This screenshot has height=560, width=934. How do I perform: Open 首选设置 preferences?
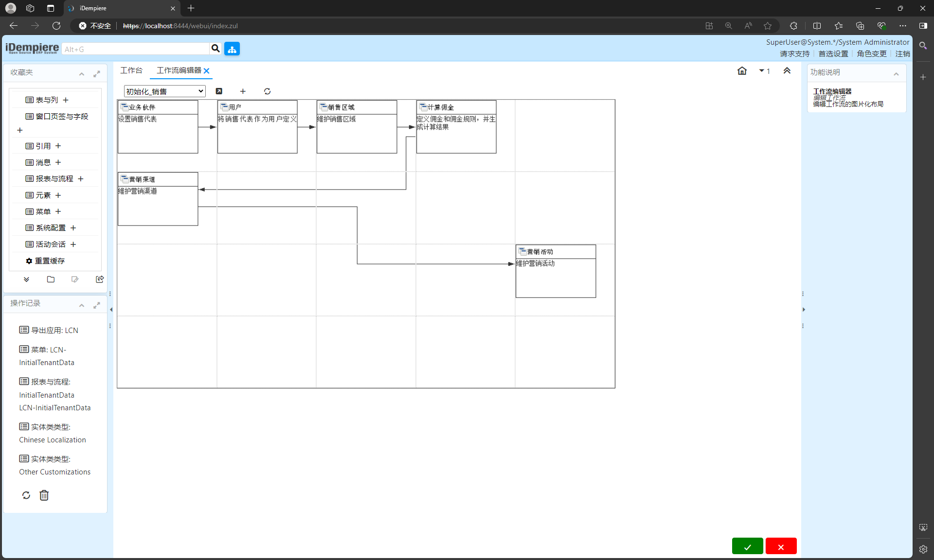pyautogui.click(x=833, y=54)
